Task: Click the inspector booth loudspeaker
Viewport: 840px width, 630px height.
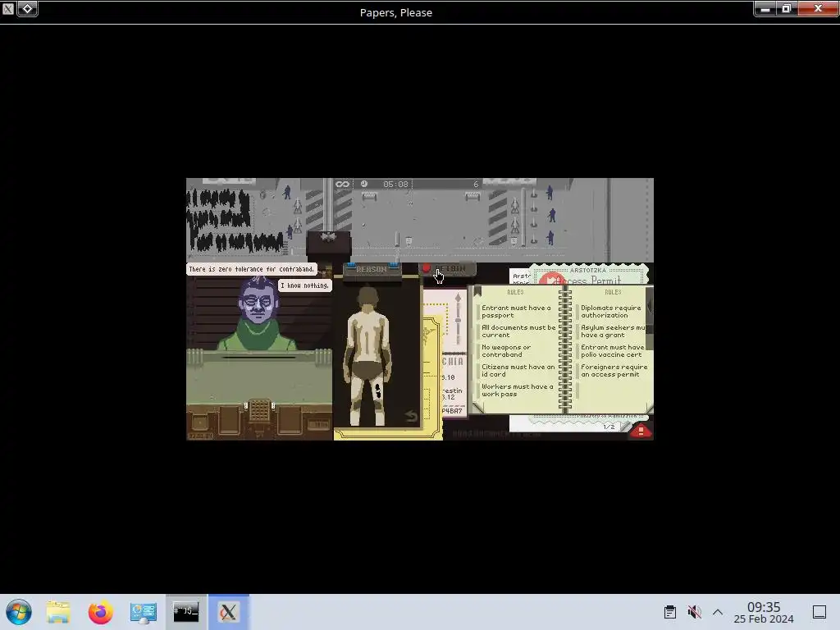Action: [328, 236]
